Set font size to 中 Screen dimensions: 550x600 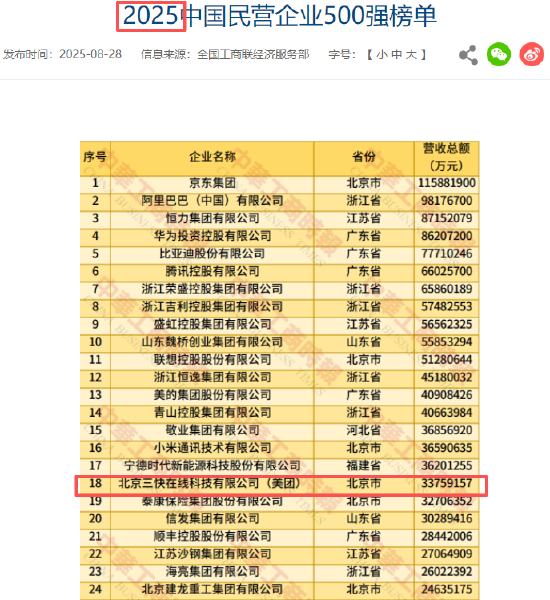click(x=397, y=55)
